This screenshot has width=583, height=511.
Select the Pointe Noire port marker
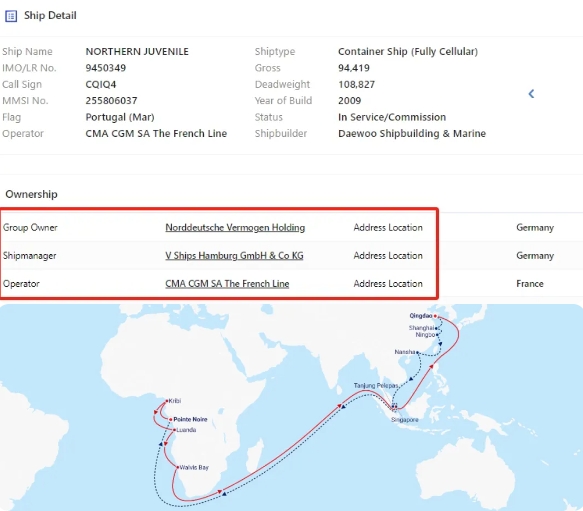(x=171, y=420)
